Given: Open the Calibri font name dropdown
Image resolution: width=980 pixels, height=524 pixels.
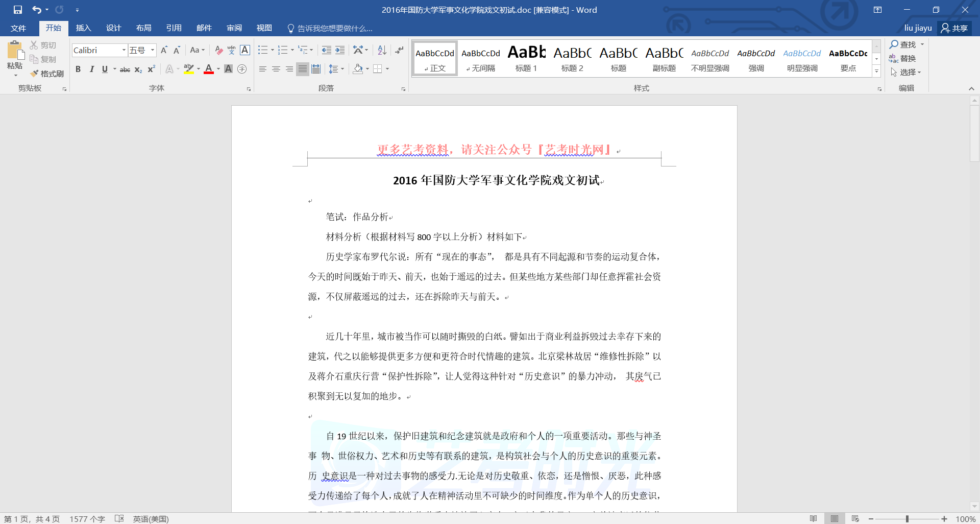Looking at the screenshot, I should pos(124,50).
